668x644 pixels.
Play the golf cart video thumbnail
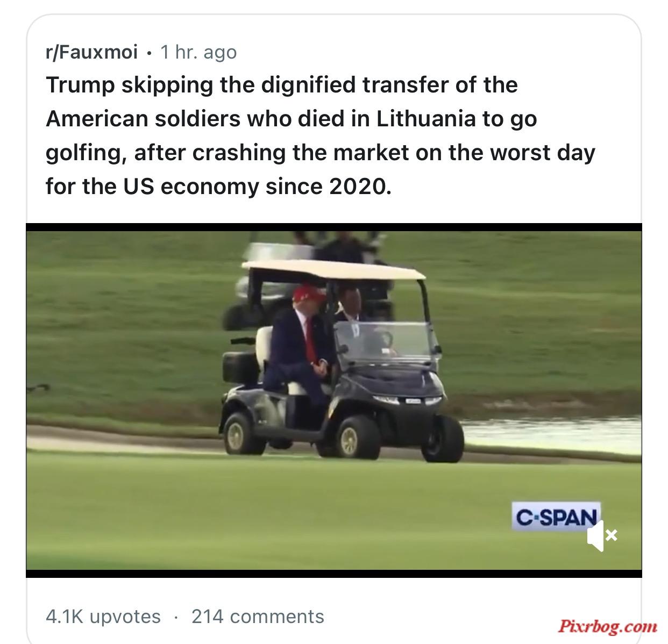tap(333, 400)
